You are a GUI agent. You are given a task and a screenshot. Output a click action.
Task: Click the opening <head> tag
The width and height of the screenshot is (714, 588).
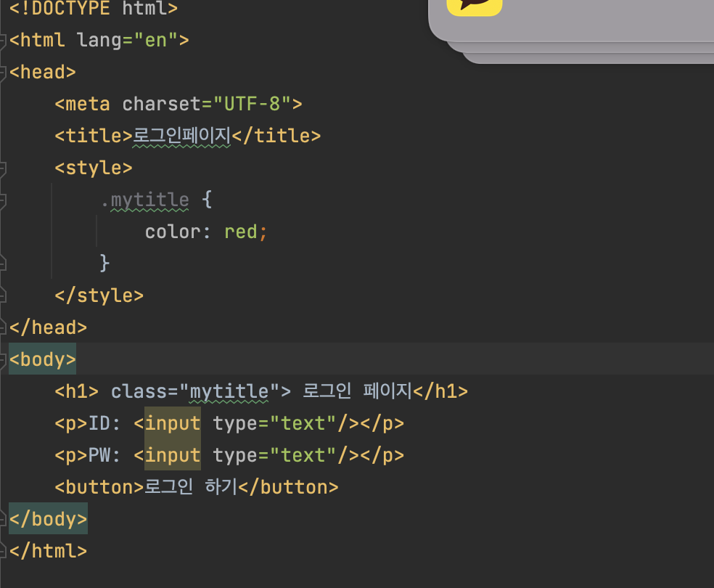[42, 72]
